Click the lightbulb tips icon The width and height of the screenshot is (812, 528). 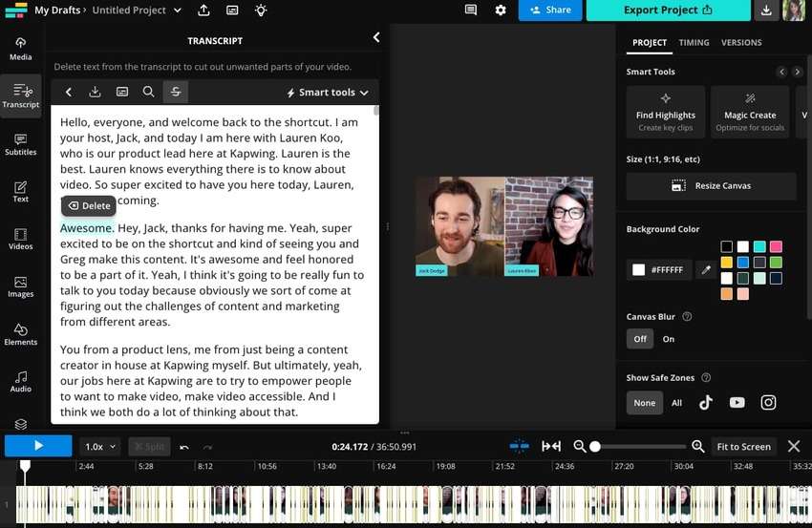[261, 10]
